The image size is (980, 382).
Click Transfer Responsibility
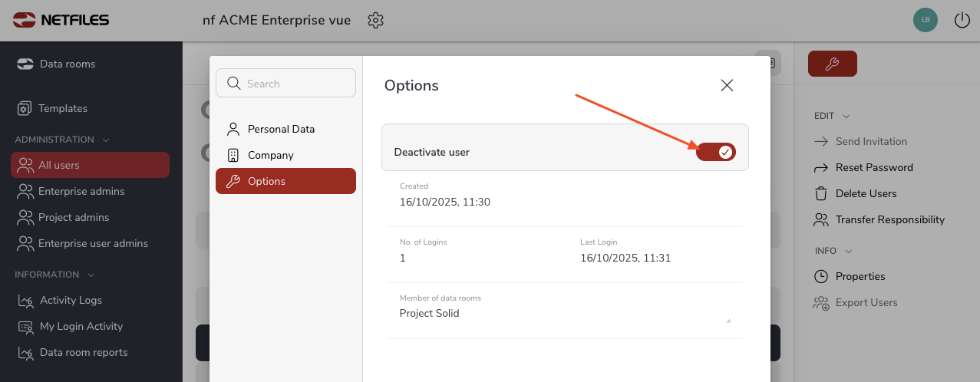click(889, 219)
